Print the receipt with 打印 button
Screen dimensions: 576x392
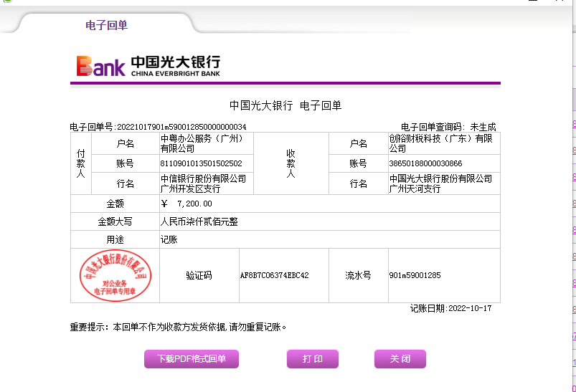coord(313,358)
